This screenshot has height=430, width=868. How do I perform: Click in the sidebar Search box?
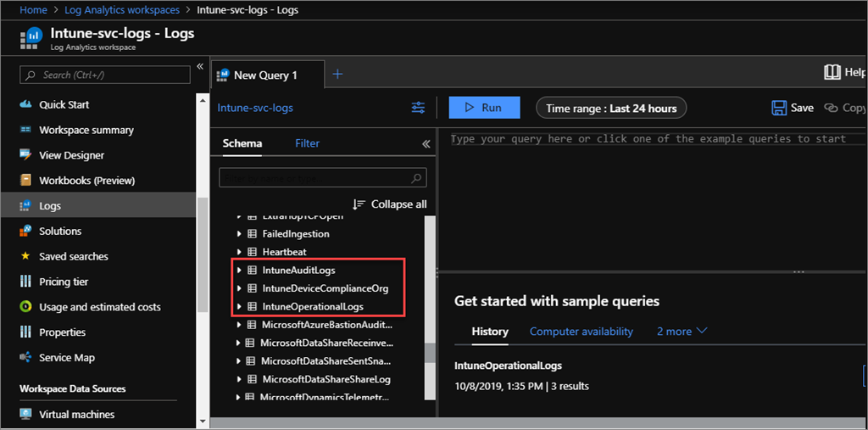coord(105,75)
